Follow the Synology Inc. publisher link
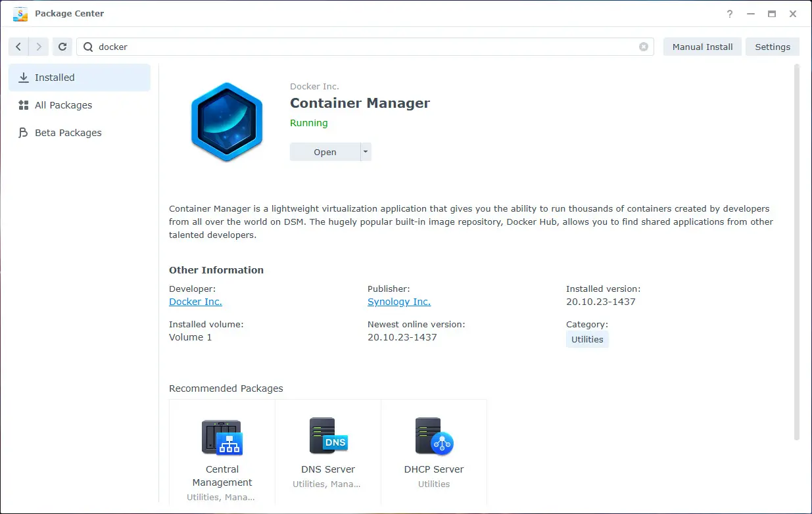 399,302
